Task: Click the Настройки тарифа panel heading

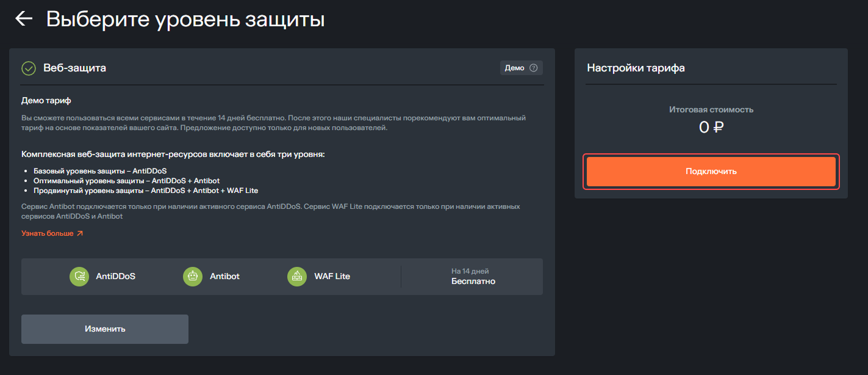Action: [x=636, y=68]
